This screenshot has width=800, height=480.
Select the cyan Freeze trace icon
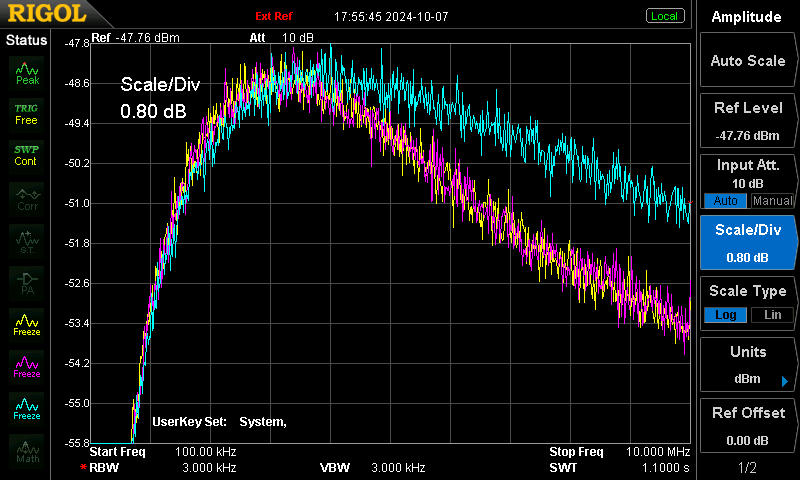pos(27,409)
